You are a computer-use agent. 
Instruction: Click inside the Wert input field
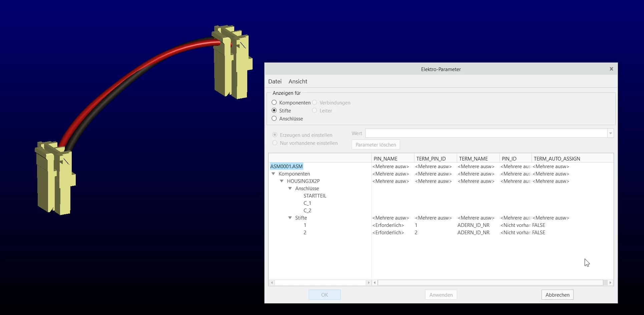(486, 133)
